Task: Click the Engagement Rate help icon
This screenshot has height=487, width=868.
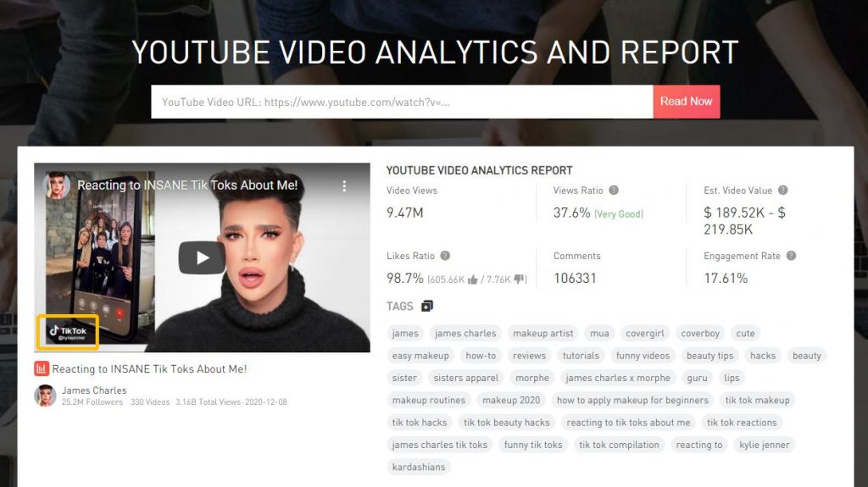Action: tap(791, 256)
